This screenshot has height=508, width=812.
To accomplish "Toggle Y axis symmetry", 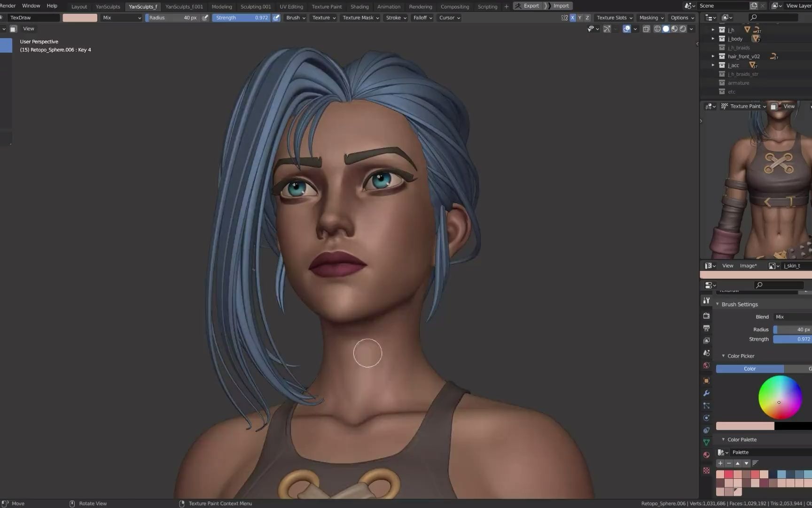I will pyautogui.click(x=579, y=18).
